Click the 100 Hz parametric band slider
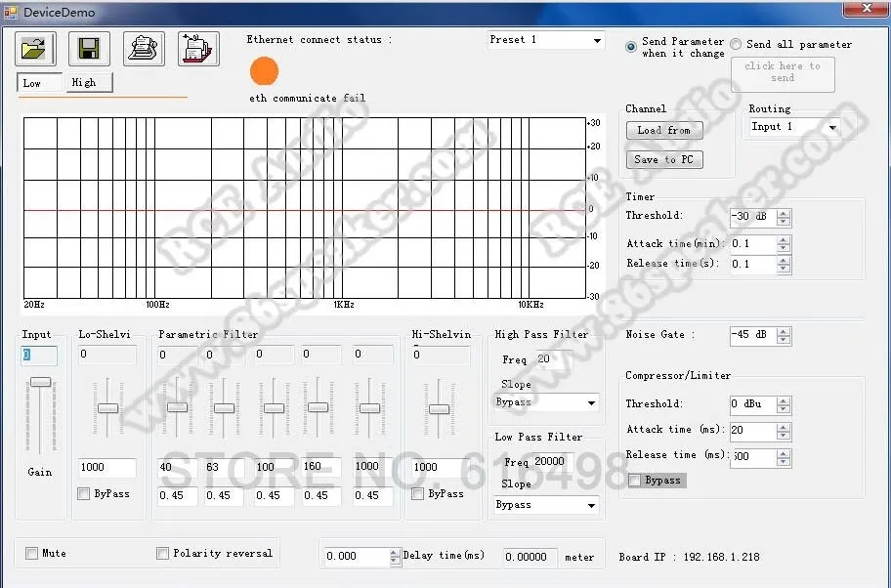The width and height of the screenshot is (891, 588). 274,408
